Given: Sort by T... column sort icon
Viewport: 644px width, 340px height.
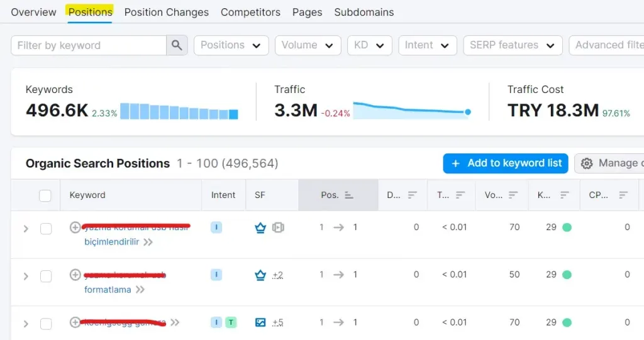Looking at the screenshot, I should click(460, 195).
